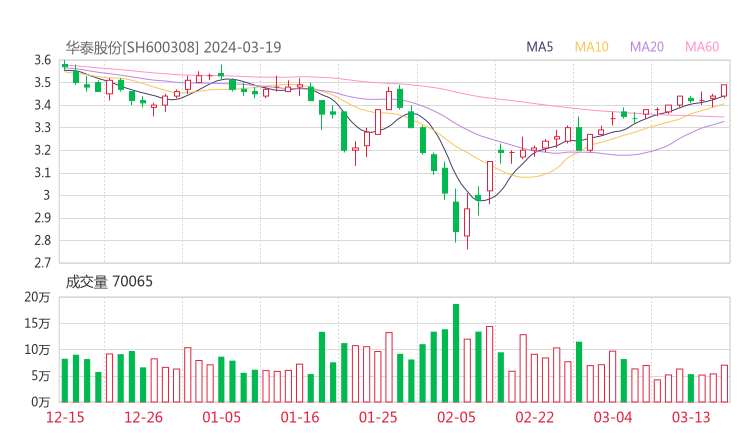This screenshot has width=740, height=440.
Task: Click the 12-15 date axis label
Action: point(65,417)
